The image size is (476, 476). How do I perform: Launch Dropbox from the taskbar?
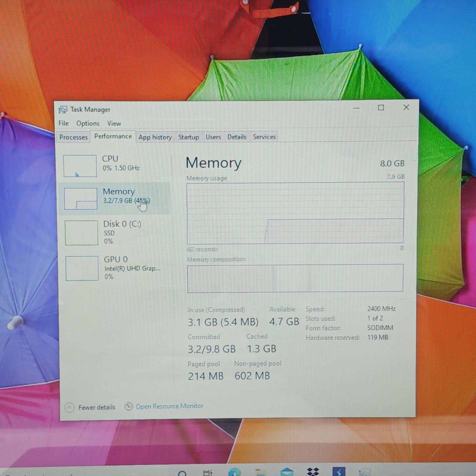coord(313,472)
